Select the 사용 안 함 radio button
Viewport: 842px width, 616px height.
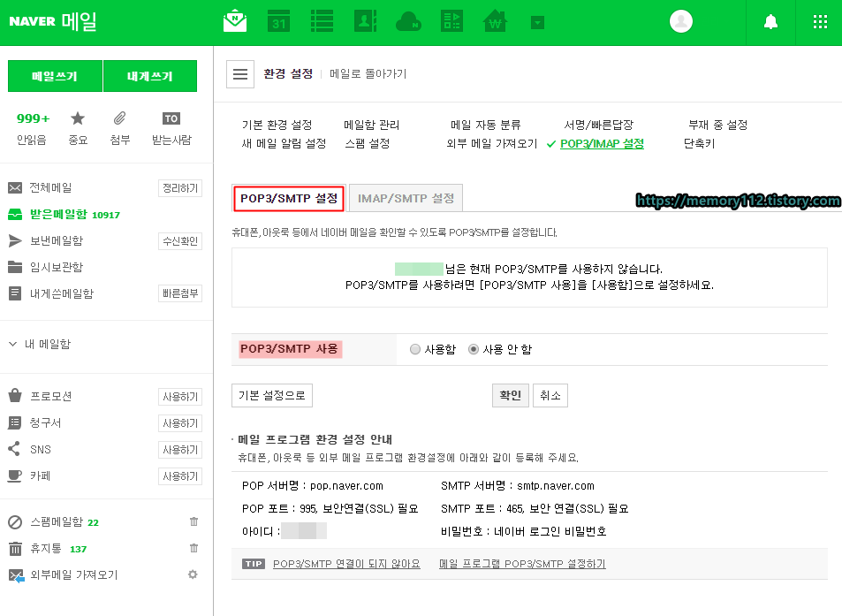473,349
